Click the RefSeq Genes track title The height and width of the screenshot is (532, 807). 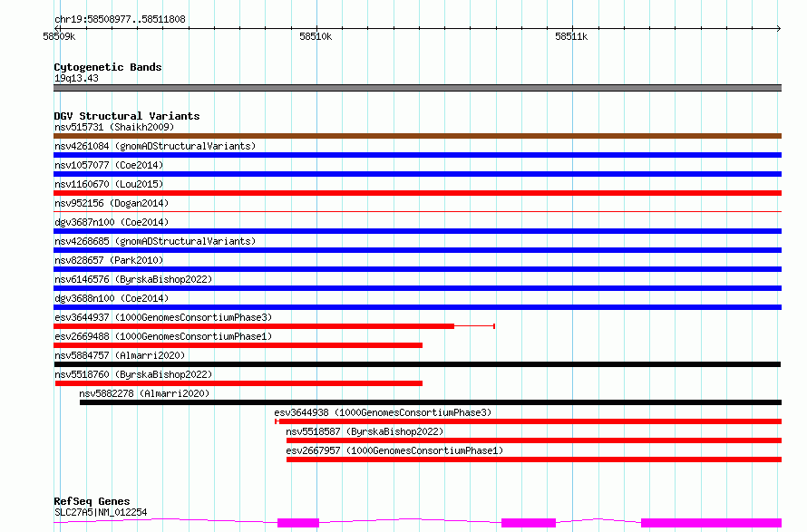click(92, 501)
